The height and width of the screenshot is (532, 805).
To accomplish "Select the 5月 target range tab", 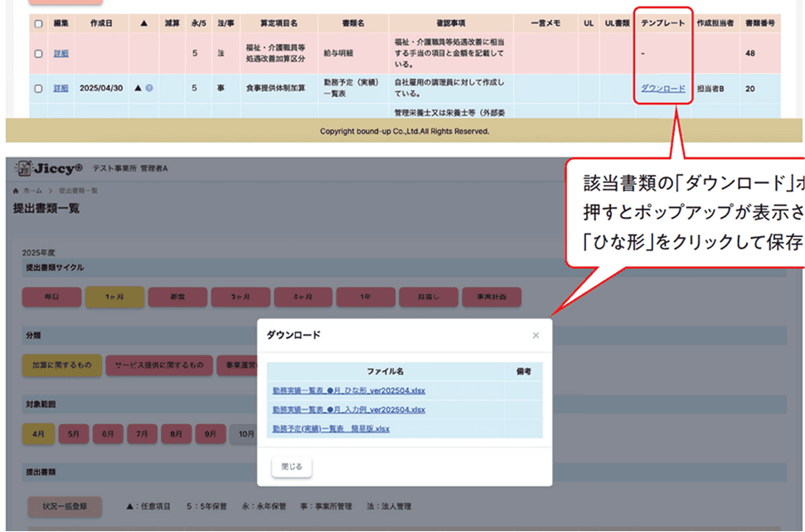I will 74,433.
